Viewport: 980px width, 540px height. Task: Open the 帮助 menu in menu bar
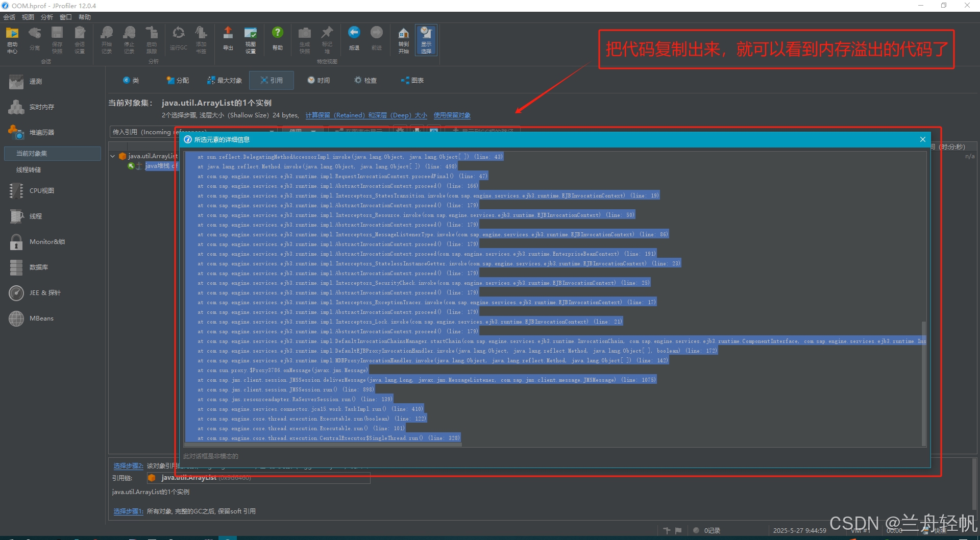pyautogui.click(x=85, y=17)
